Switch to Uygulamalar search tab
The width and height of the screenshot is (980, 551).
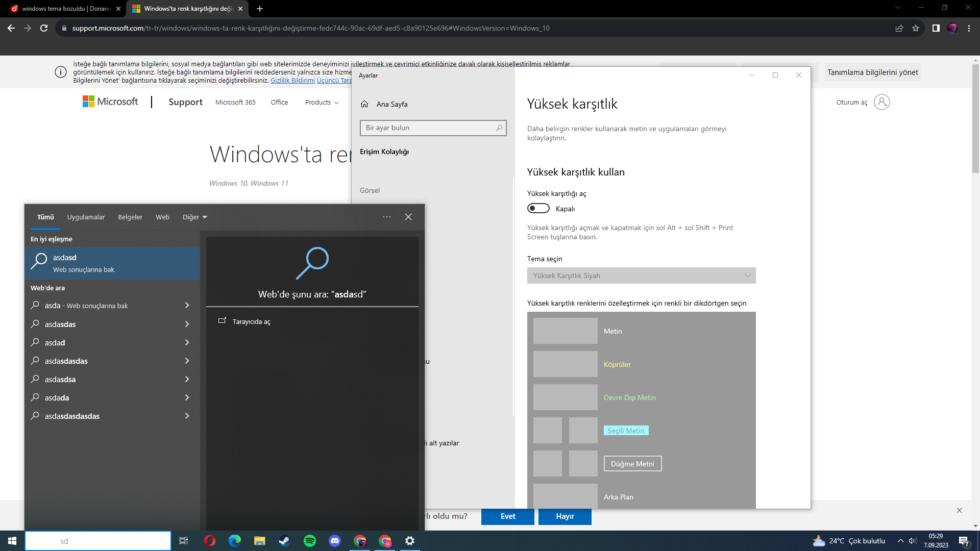(86, 217)
